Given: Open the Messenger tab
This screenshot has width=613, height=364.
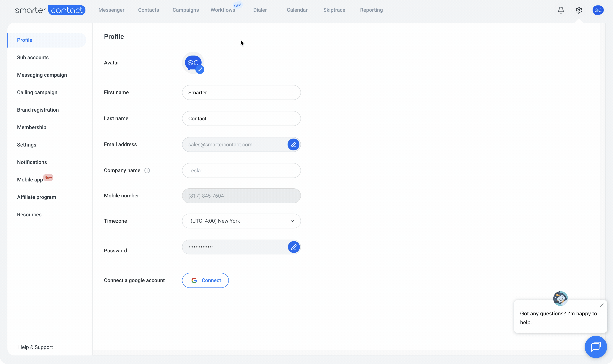Looking at the screenshot, I should [x=111, y=10].
